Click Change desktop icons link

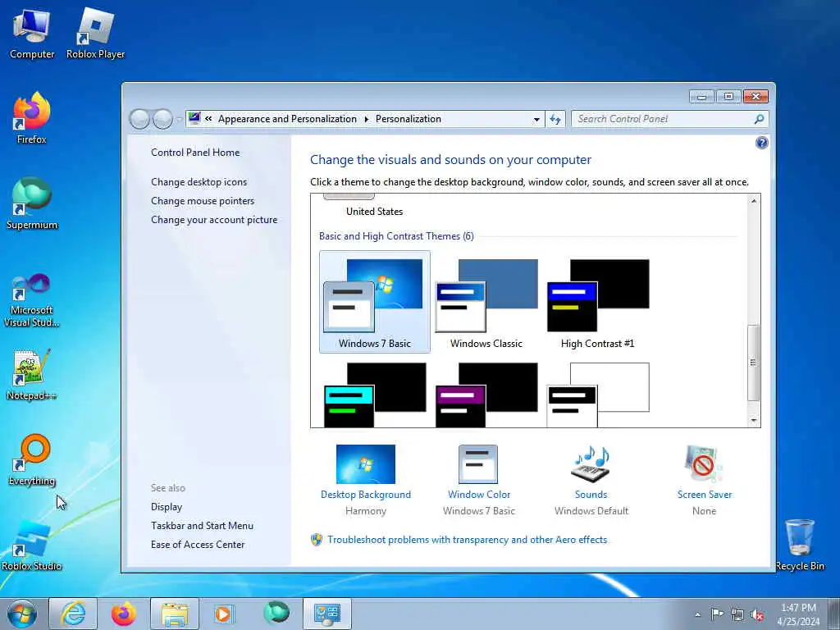199,181
